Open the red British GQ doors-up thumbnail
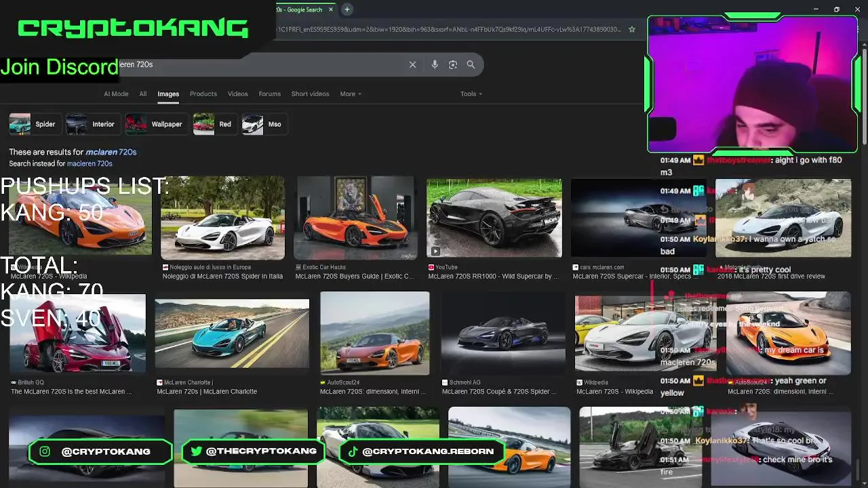Screen dimensions: 868x488 click(77, 333)
